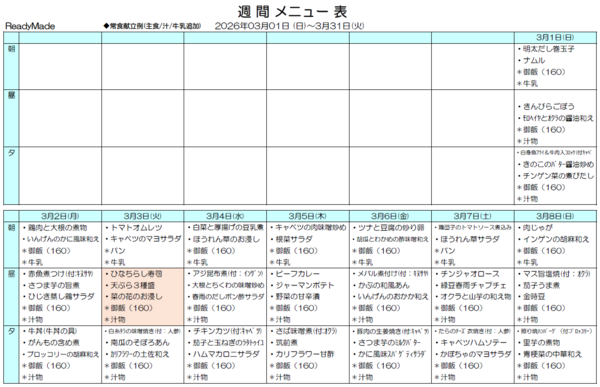Viewport: 600px width, 387px height.
Task: Click '野菜の甘辛漬' in 3月5日 lunch
Action: coord(298,296)
